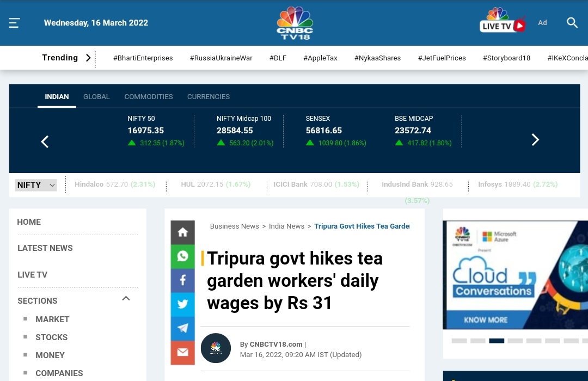Viewport: 588px width, 381px height.
Task: Collapse the SECTIONS menu chevron
Action: tap(126, 298)
